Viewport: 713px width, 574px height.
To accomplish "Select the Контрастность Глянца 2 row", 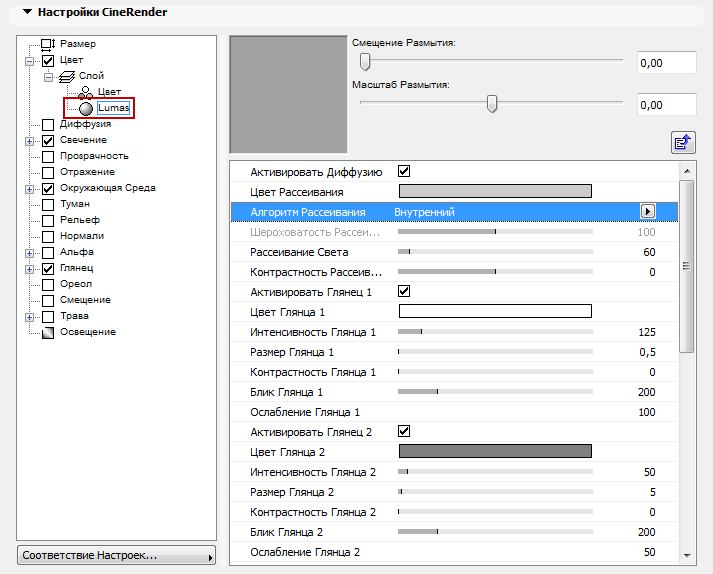I will [x=454, y=512].
